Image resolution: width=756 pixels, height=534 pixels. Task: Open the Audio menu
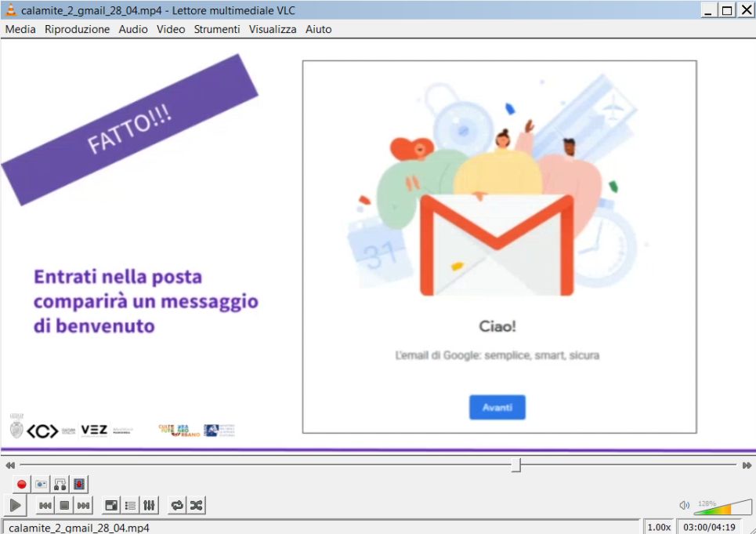click(x=133, y=30)
